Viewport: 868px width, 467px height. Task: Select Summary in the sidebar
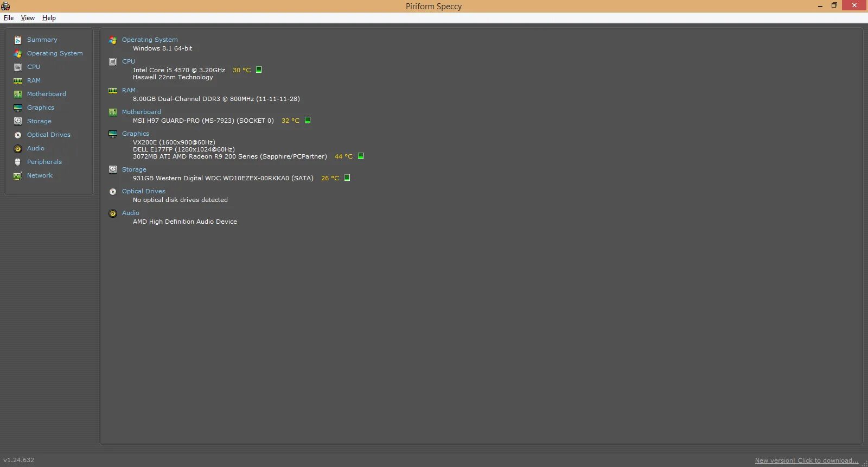42,40
